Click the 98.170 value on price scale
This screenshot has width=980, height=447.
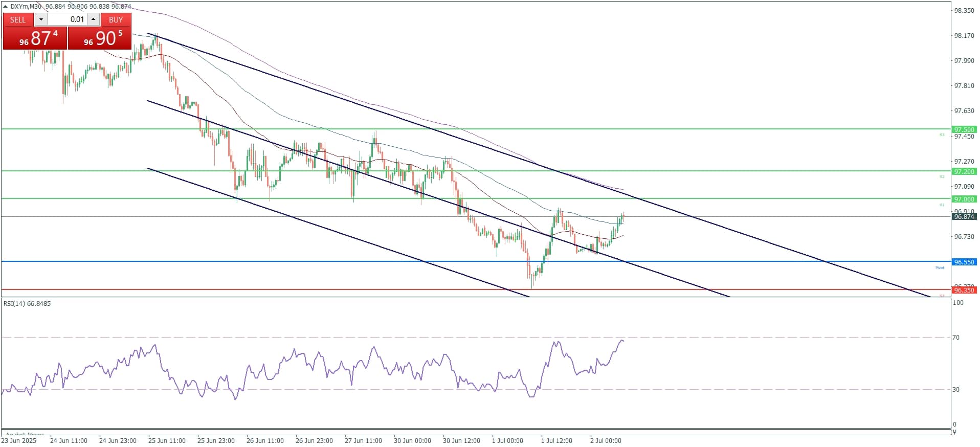point(964,35)
